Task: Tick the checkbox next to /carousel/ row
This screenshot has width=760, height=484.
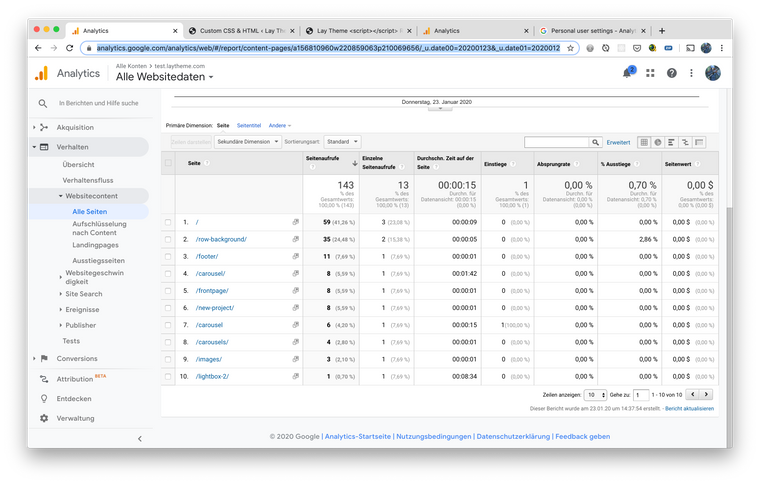Action: 168,273
